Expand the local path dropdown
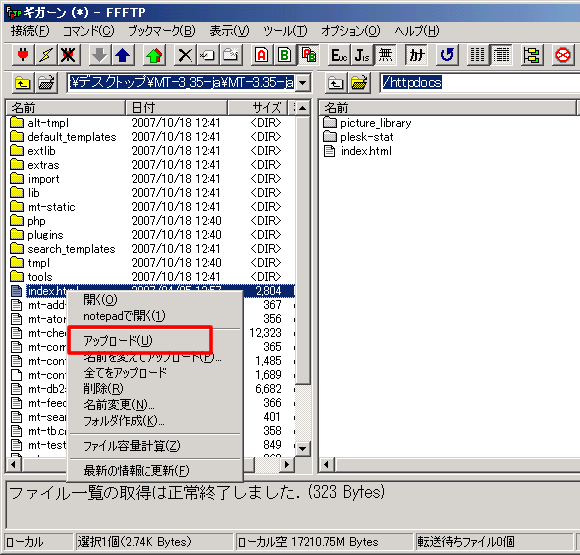580x555 pixels. point(303,83)
